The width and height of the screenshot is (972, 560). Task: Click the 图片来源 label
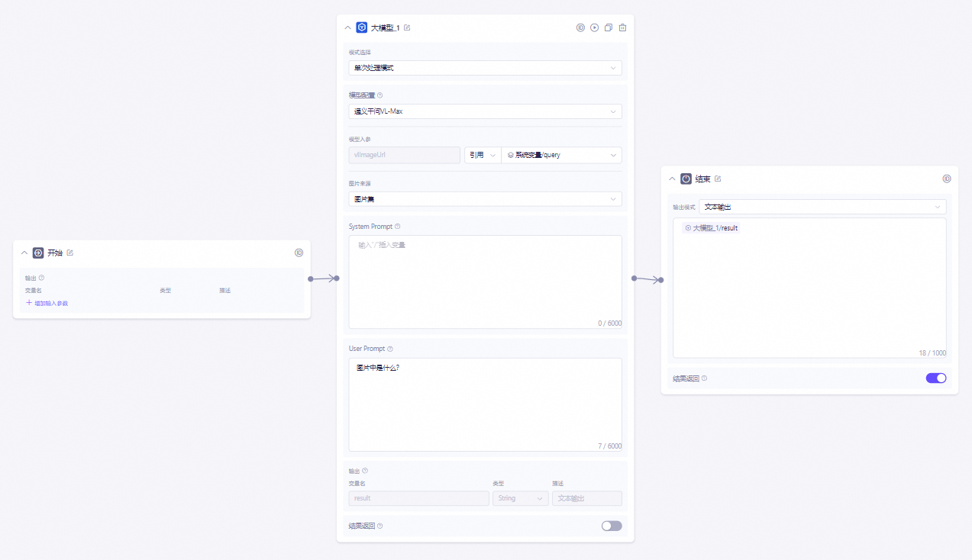click(360, 183)
